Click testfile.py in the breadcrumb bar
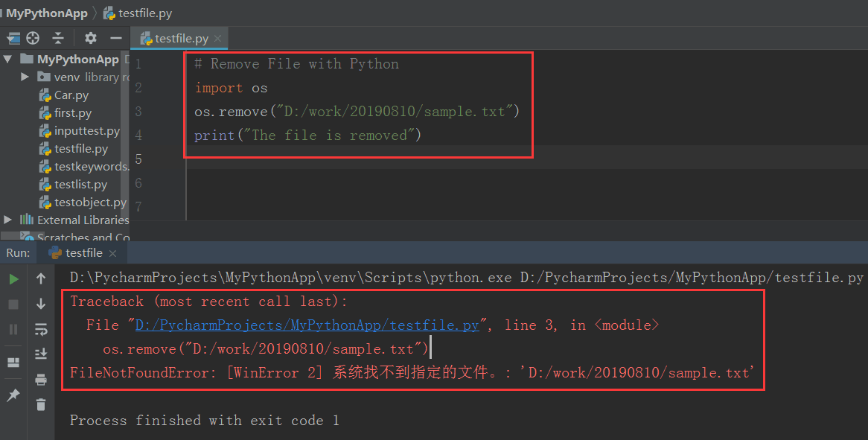This screenshot has width=868, height=440. coord(137,13)
